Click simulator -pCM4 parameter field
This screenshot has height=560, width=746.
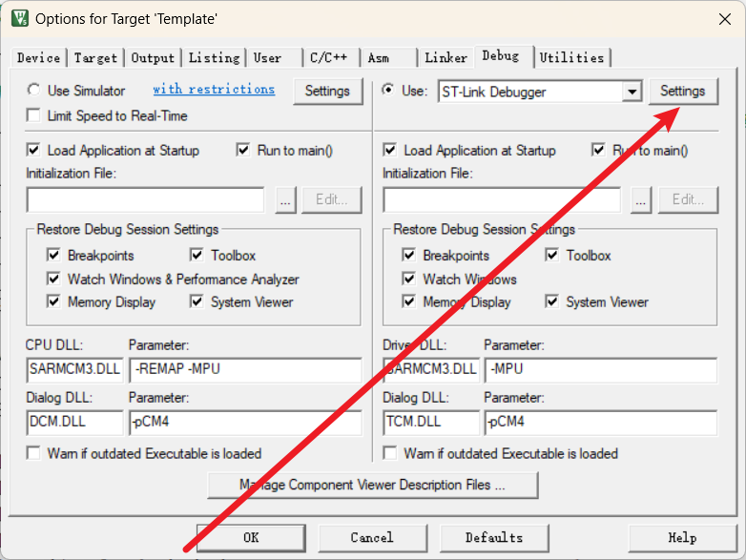pyautogui.click(x=245, y=423)
